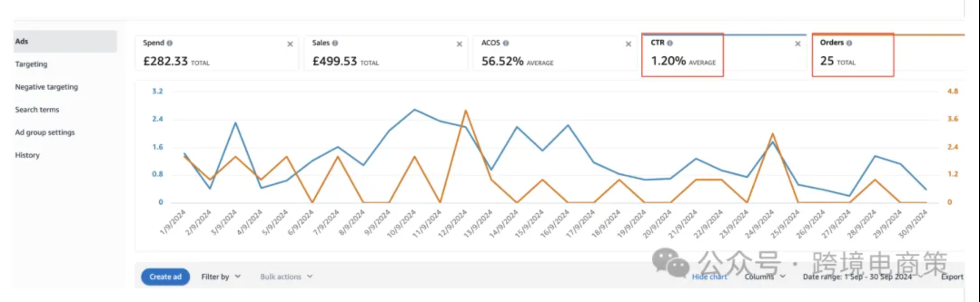The height and width of the screenshot is (302, 980).
Task: Open the Filter by dropdown
Action: [x=221, y=277]
